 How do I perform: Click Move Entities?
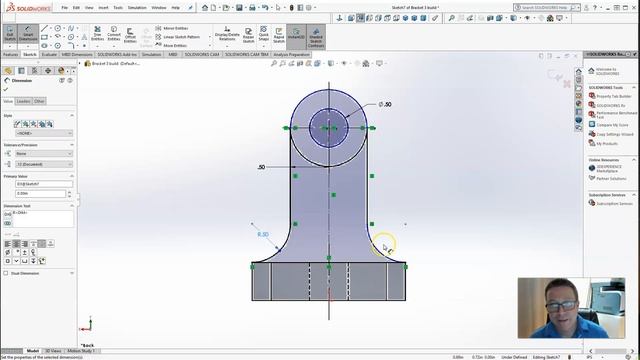click(171, 45)
